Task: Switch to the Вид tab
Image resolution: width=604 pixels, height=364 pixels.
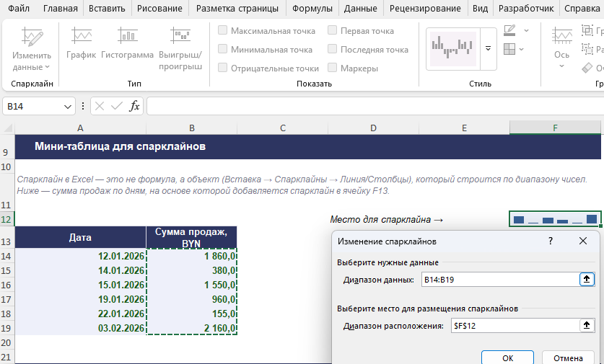Action: tap(480, 9)
